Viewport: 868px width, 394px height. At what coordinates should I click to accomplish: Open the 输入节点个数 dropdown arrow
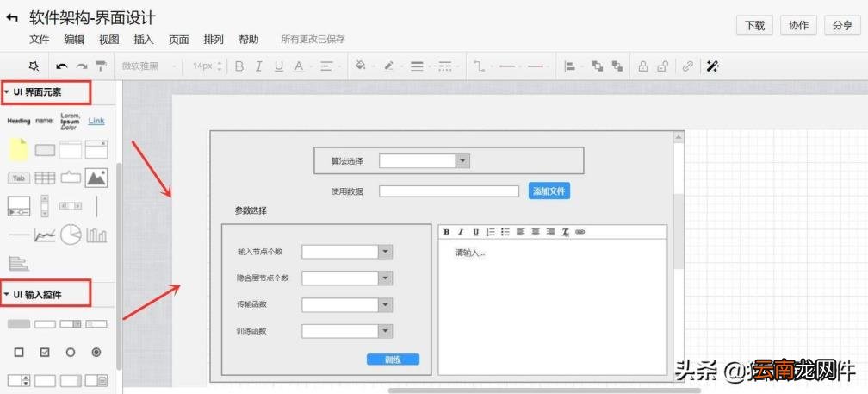[385, 252]
